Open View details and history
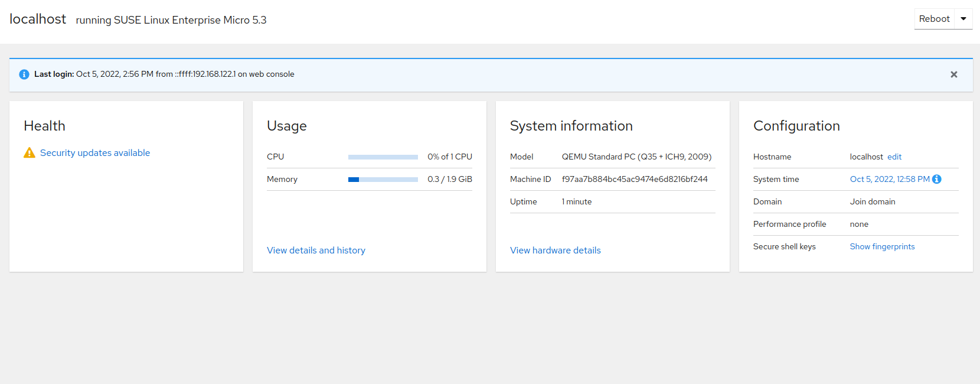The width and height of the screenshot is (980, 384). (x=316, y=250)
